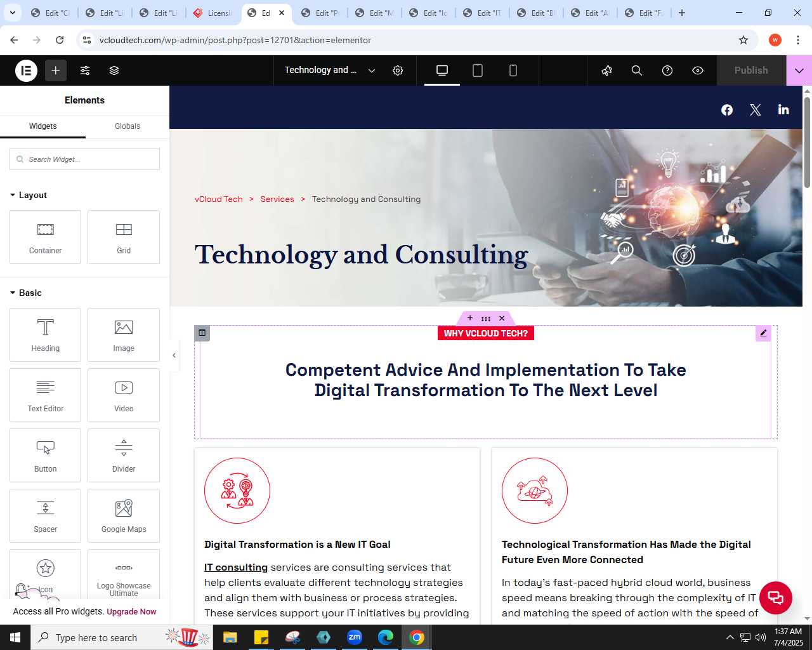Image resolution: width=812 pixels, height=650 pixels.
Task: Click the LinkedIn header icon
Action: [x=783, y=109]
